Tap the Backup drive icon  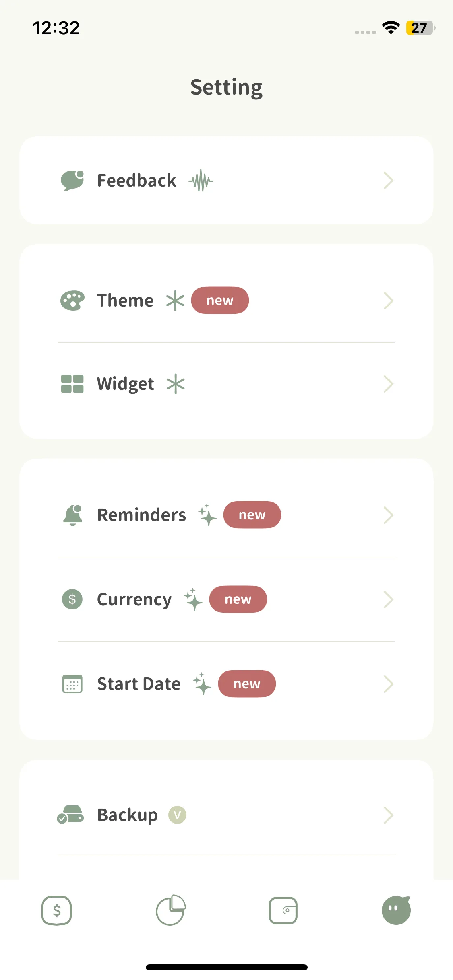pyautogui.click(x=71, y=815)
